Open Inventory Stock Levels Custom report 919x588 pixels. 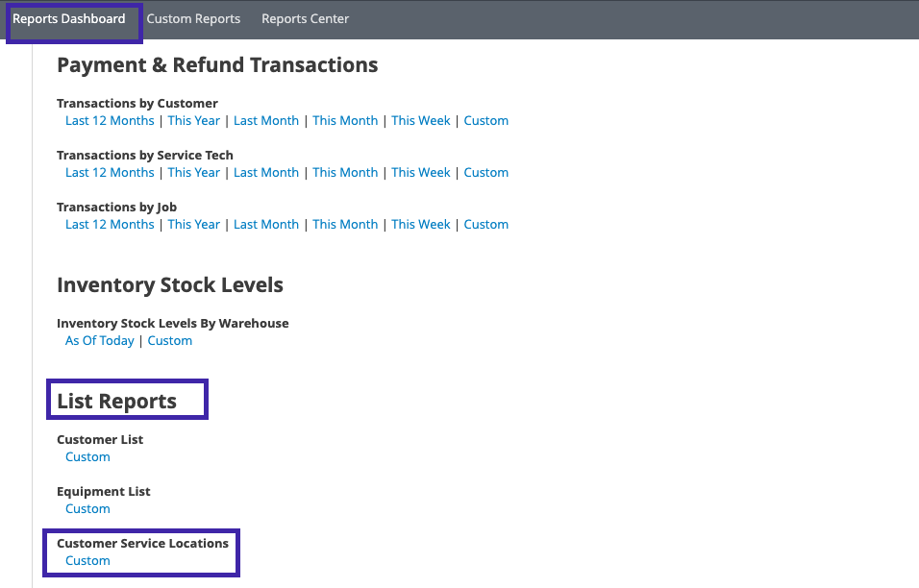coord(170,341)
